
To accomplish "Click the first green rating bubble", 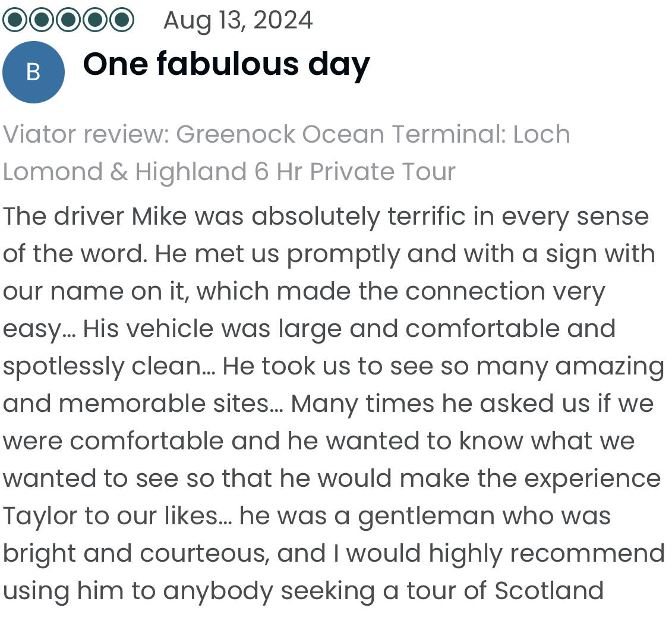I will [x=15, y=20].
